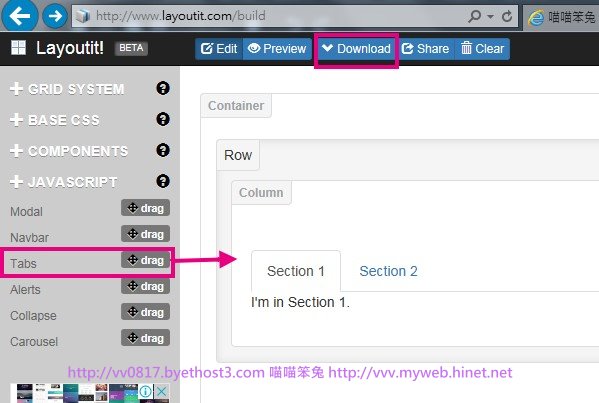Click the browser forward arrow button

pos(55,16)
